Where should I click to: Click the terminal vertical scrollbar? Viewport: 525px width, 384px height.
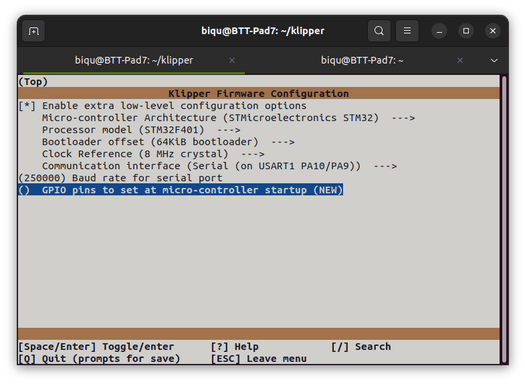pyautogui.click(x=504, y=219)
